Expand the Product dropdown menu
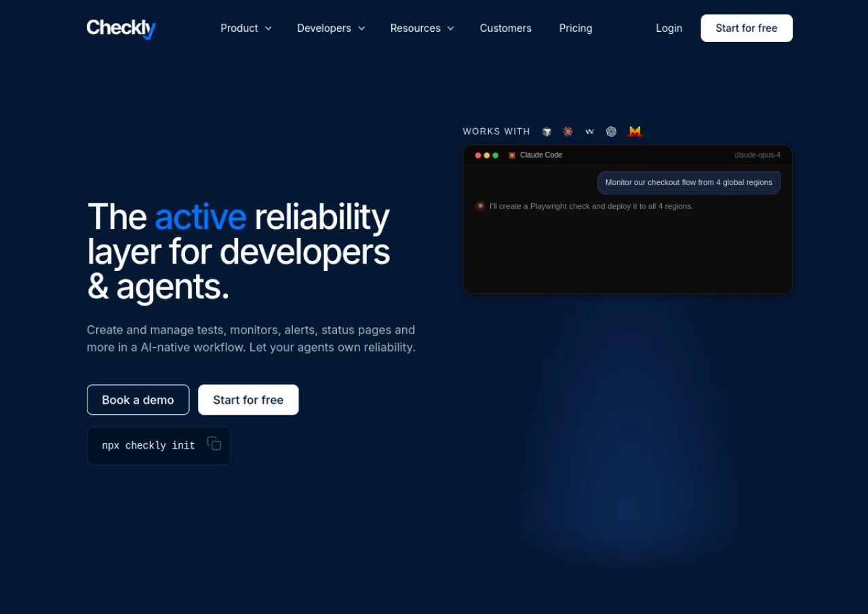The height and width of the screenshot is (614, 868). coord(246,28)
